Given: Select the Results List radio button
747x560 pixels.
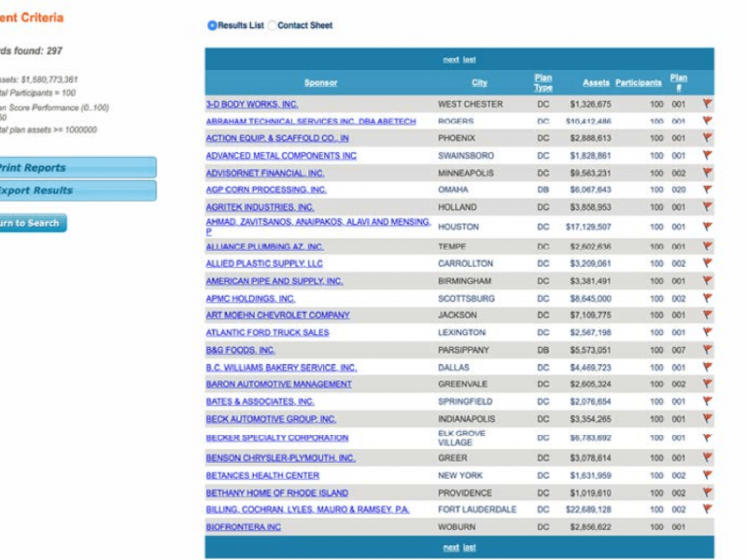Looking at the screenshot, I should (x=212, y=25).
